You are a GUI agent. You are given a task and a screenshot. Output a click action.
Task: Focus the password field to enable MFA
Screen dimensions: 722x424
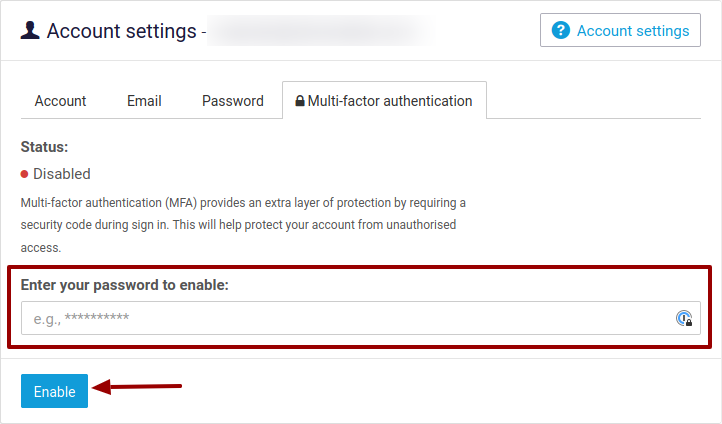click(361, 318)
